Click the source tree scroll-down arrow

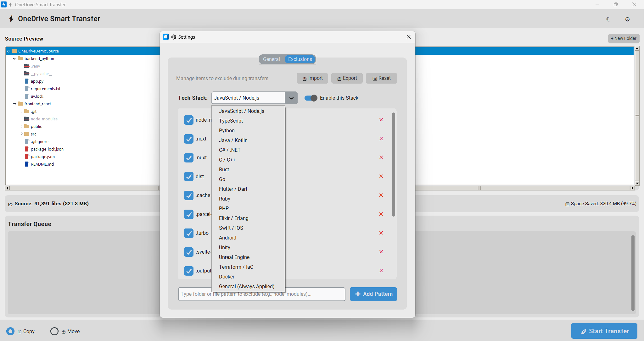(x=637, y=183)
